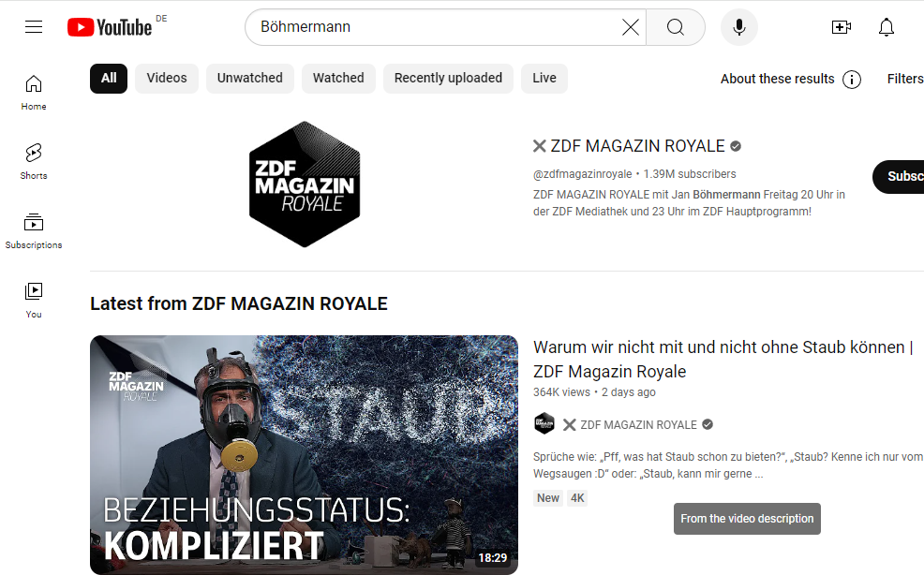924x575 pixels.
Task: Clear the search box with the X
Action: pyautogui.click(x=631, y=27)
